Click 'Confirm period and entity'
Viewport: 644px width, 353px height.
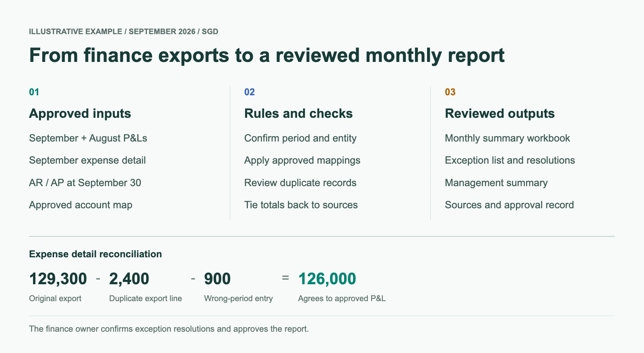(x=300, y=138)
